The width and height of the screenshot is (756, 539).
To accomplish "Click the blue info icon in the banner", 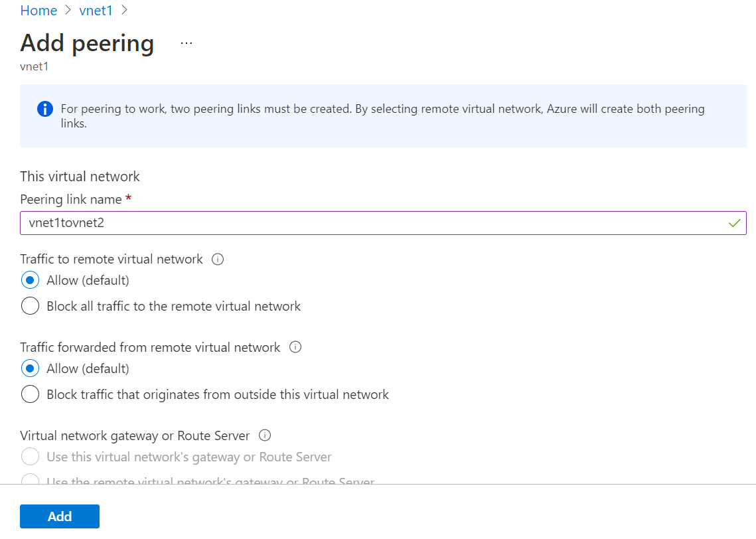I will point(45,109).
